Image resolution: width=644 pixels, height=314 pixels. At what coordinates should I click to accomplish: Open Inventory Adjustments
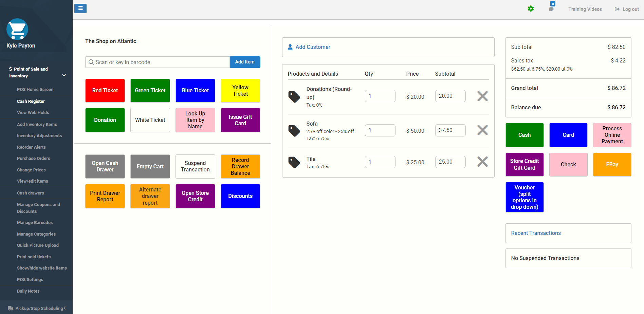tap(39, 136)
